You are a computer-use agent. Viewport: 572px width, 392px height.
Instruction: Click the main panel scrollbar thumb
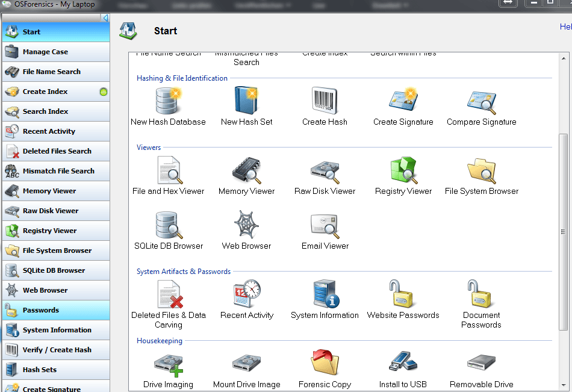[563, 232]
